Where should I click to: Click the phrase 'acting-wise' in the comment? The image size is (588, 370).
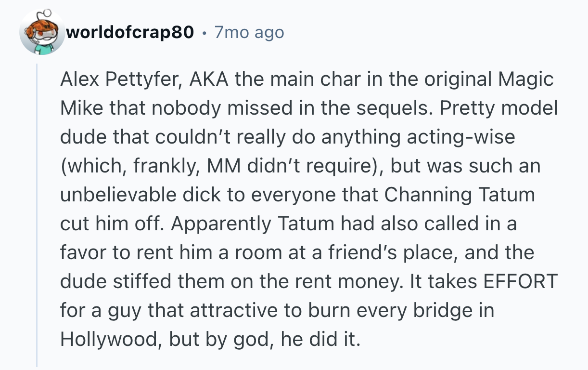[x=461, y=137]
